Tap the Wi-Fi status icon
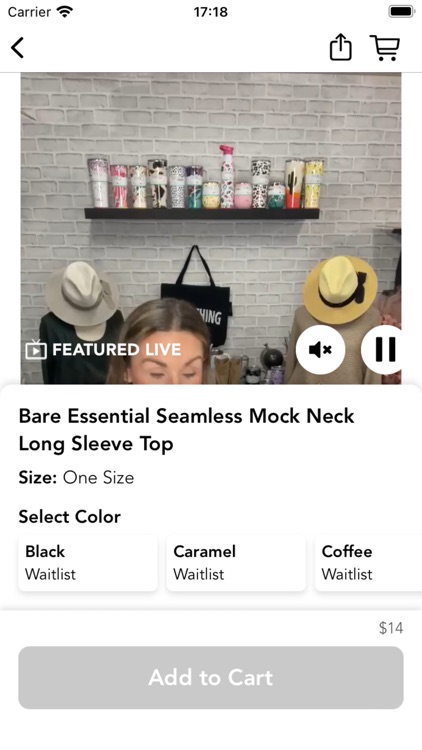The height and width of the screenshot is (750, 422). (65, 11)
